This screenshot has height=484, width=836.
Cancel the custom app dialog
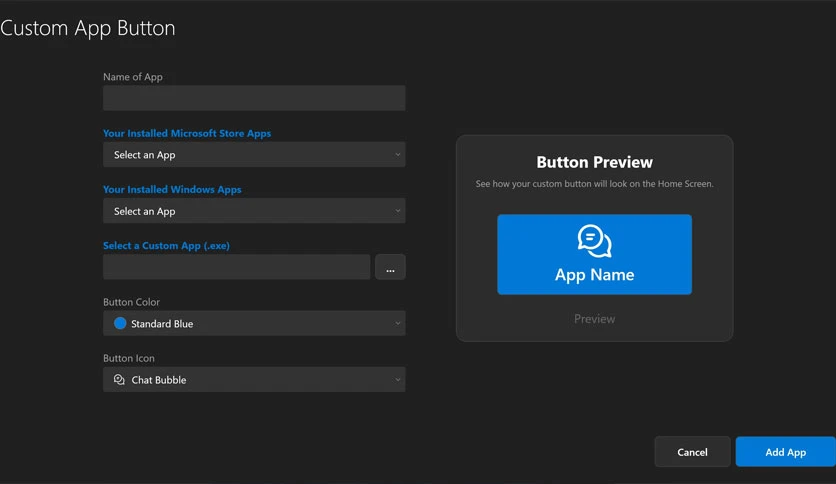click(692, 452)
